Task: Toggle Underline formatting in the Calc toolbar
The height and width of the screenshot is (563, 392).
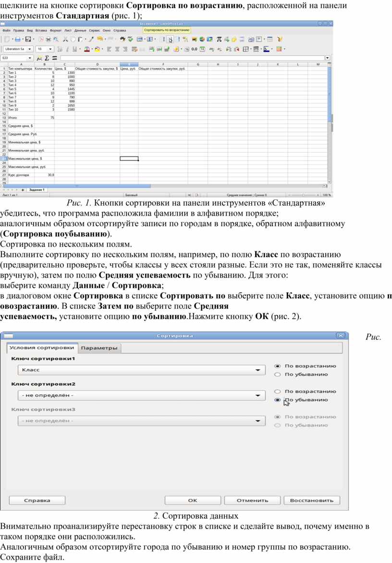Action: 74,49
